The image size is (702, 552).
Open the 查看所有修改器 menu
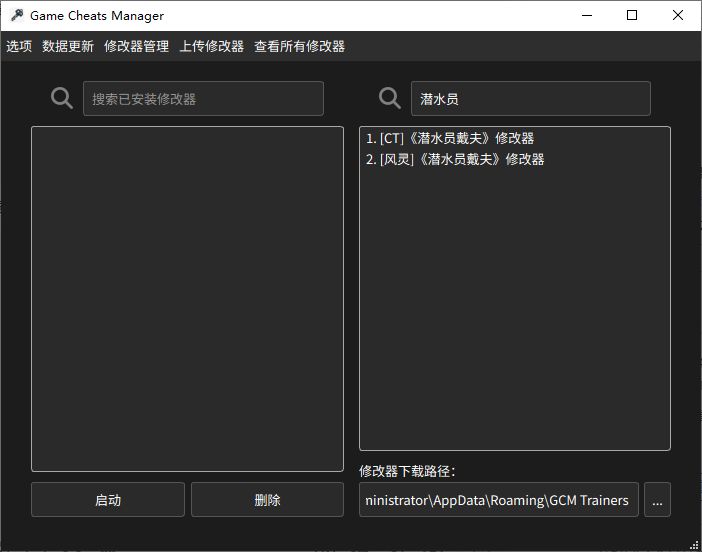coord(300,46)
